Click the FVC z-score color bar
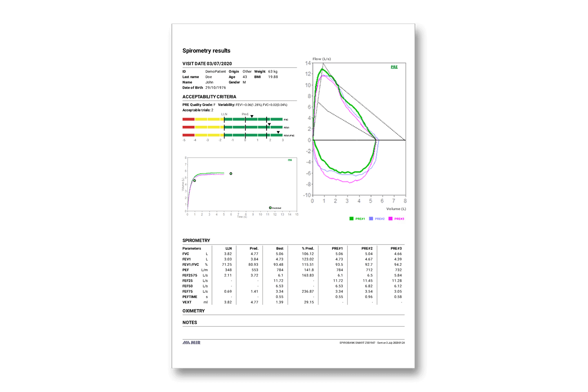Image resolution: width=588 pixels, height=392 pixels. [232, 119]
